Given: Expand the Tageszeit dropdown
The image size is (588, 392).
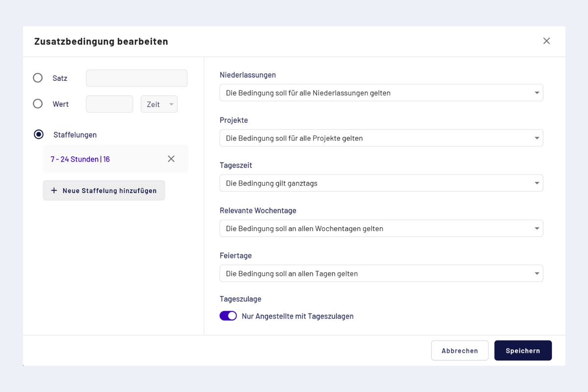Looking at the screenshot, I should pyautogui.click(x=381, y=183).
